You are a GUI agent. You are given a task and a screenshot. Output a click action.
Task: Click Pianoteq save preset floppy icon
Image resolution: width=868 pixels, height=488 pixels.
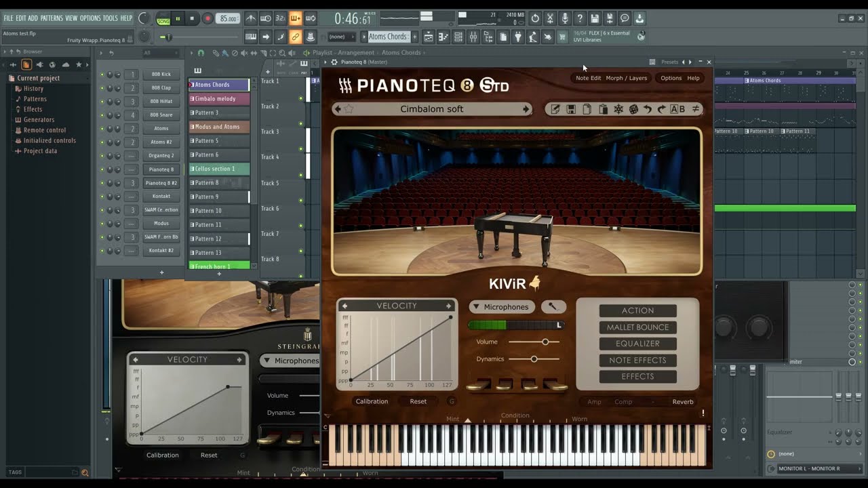coord(571,109)
